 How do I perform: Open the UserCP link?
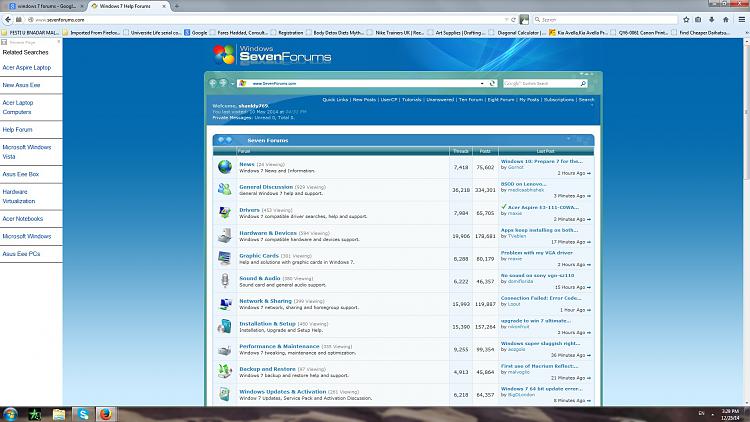389,100
